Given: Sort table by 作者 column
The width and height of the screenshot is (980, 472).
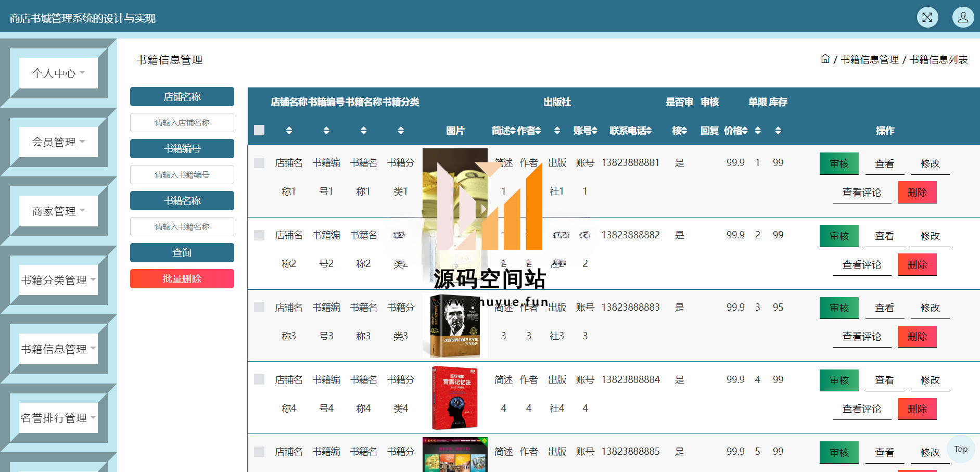Looking at the screenshot, I should pyautogui.click(x=538, y=131).
